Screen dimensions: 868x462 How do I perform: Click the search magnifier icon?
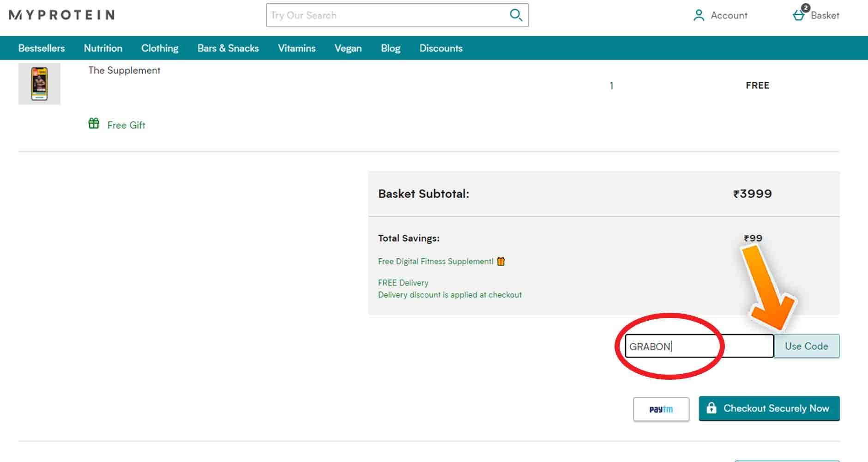click(516, 15)
